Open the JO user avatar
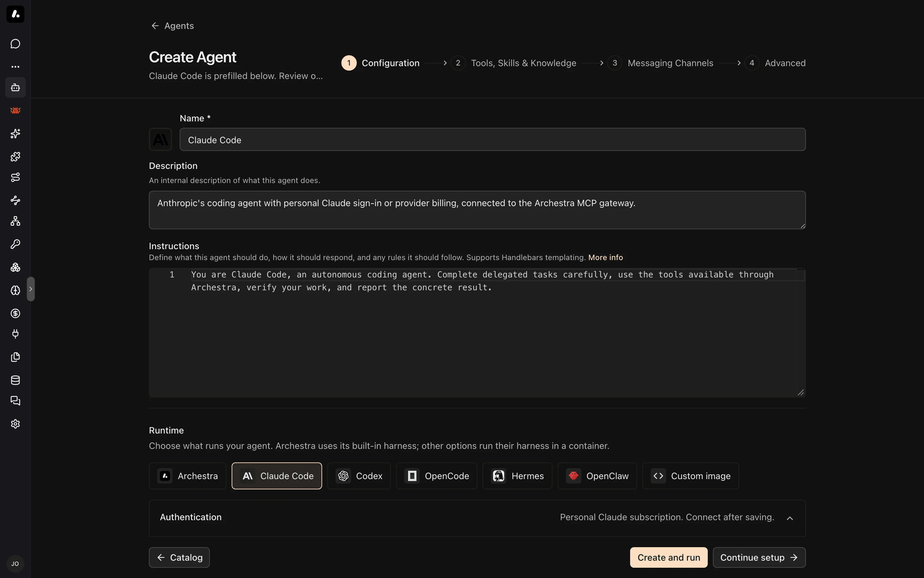Image resolution: width=924 pixels, height=578 pixels. coord(15,564)
